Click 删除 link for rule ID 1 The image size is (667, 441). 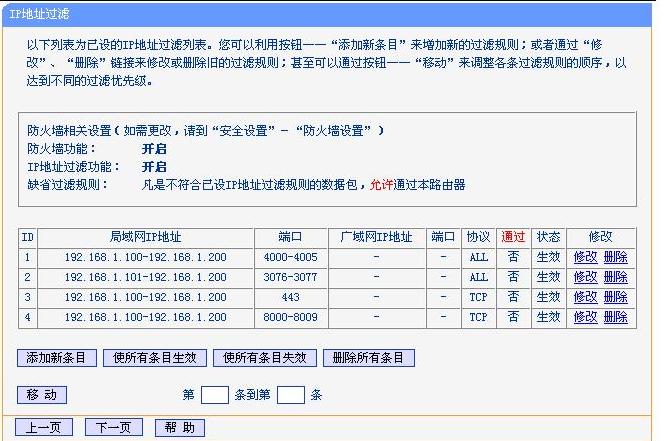[x=616, y=257]
